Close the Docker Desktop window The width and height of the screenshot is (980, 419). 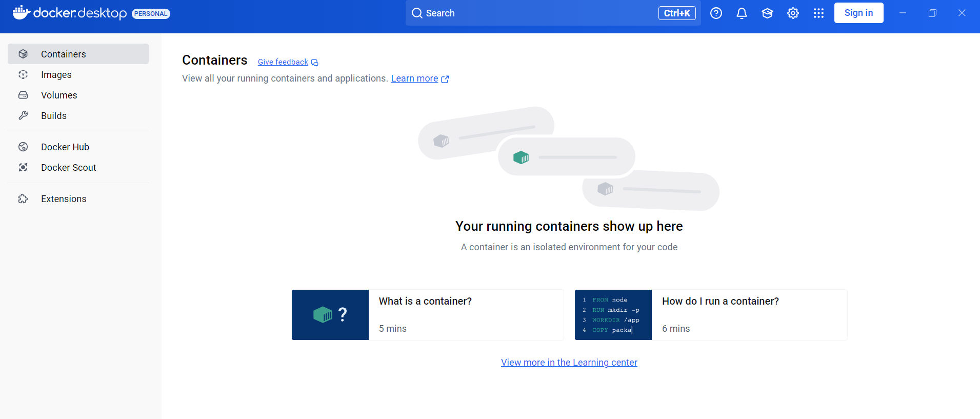coord(962,13)
